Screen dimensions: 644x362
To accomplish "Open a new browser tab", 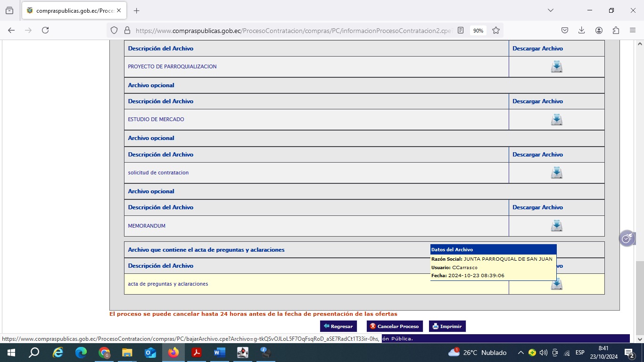I will (x=137, y=10).
